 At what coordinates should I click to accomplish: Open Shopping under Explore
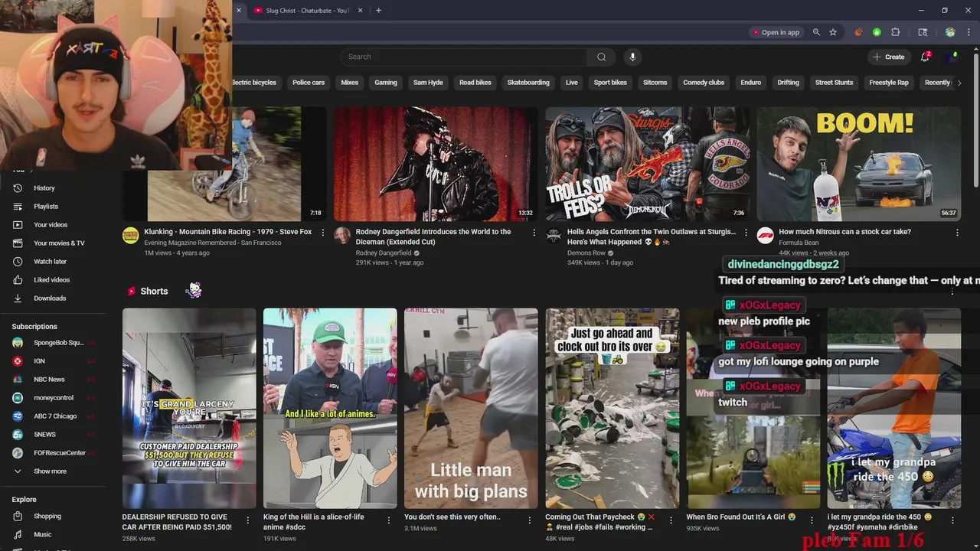[47, 516]
